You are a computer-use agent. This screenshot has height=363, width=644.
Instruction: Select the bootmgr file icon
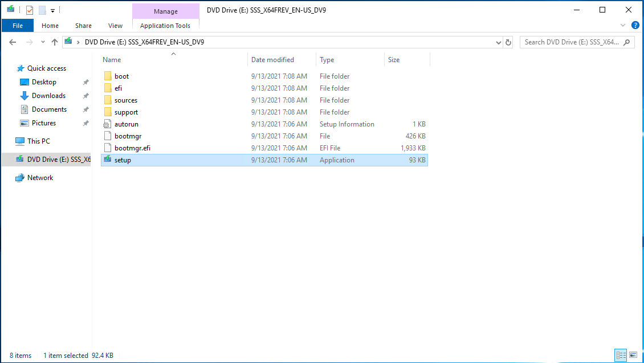point(108,136)
